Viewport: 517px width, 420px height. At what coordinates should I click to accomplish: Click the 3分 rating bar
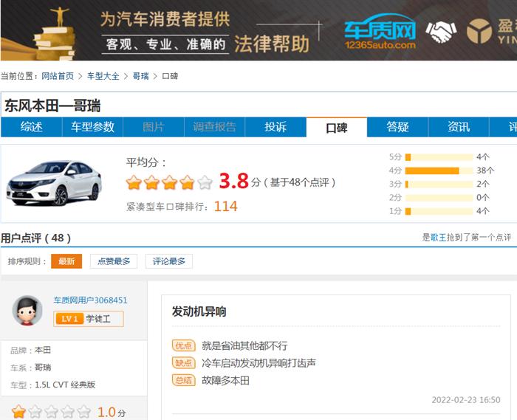(x=439, y=184)
